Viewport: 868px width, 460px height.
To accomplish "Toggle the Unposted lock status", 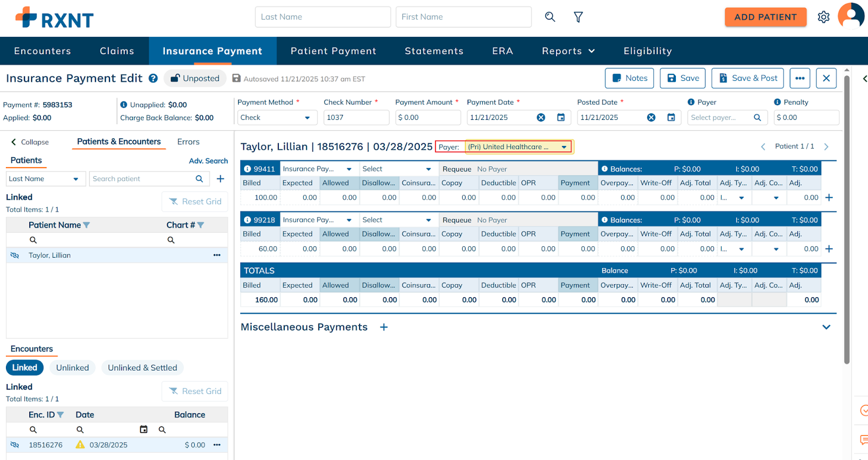I will pyautogui.click(x=195, y=78).
